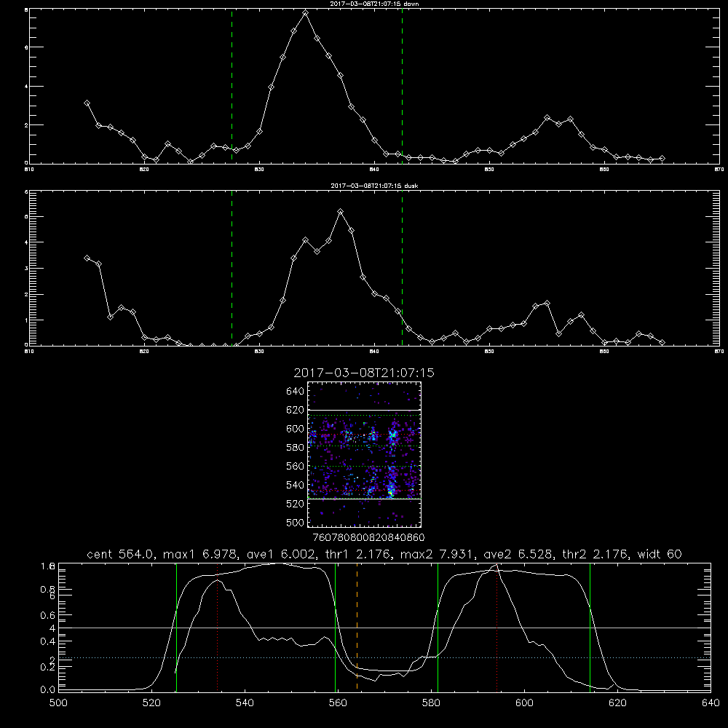
Task: Click the right red dotted line in bottom plot
Action: tap(496, 627)
